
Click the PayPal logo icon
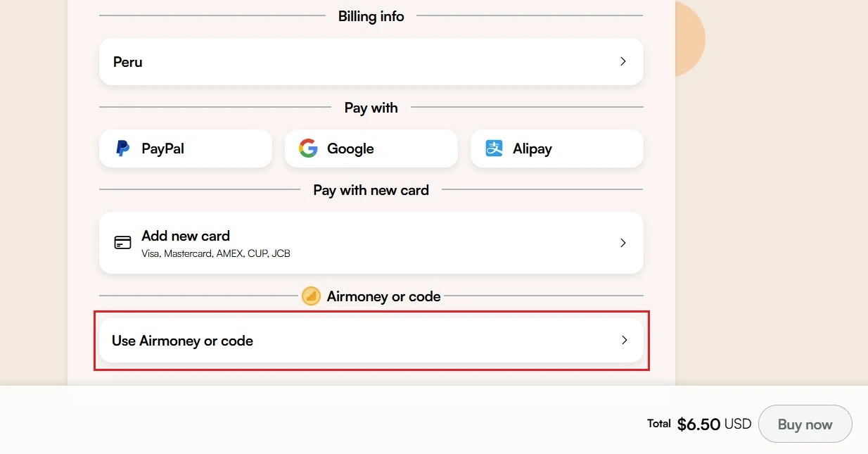tap(123, 149)
